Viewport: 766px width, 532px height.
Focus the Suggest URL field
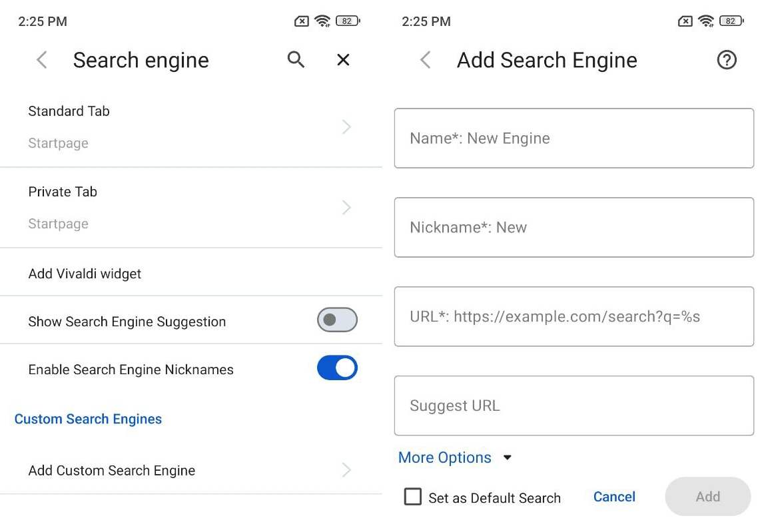tap(574, 405)
